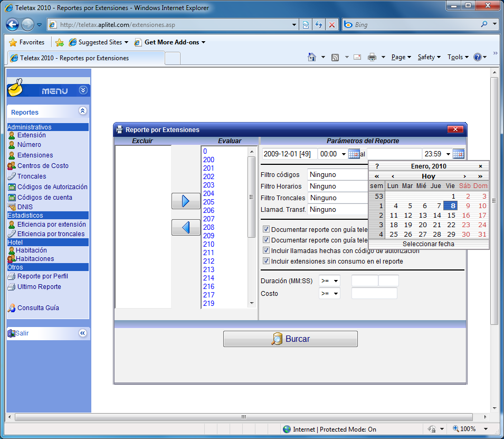Click the Habitaciones hotel icon
The width and height of the screenshot is (504, 439).
(12, 259)
